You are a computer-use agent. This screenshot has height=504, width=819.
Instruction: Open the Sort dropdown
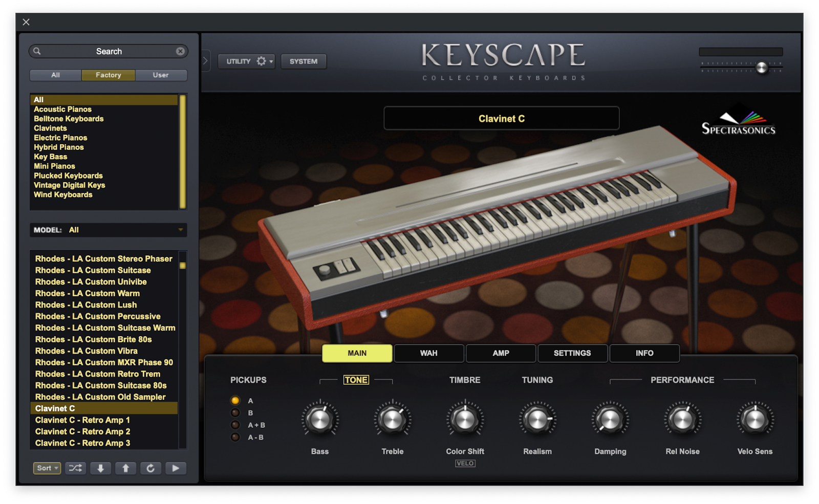tap(47, 468)
